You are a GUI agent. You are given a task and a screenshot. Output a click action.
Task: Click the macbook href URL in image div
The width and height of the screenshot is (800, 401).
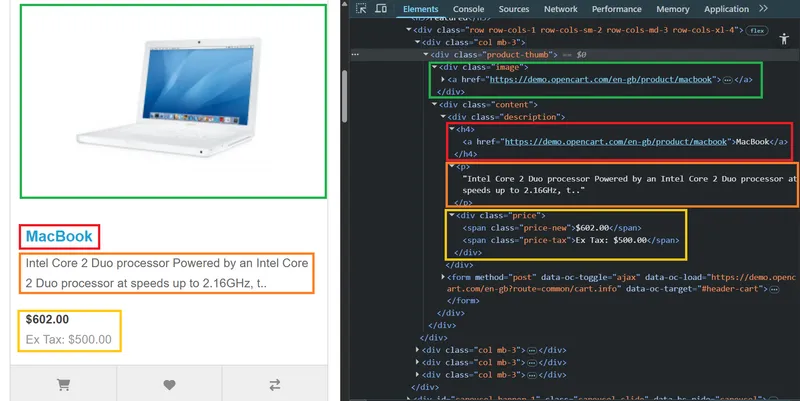coord(601,80)
